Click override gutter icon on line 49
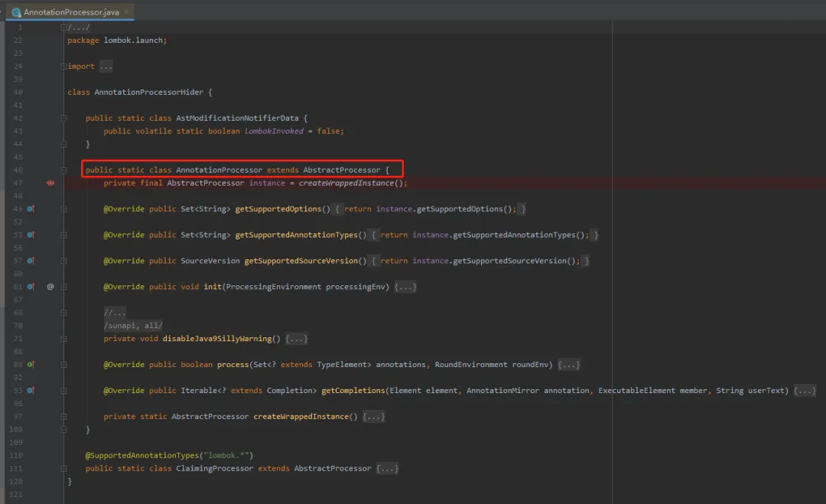The height and width of the screenshot is (504, 826). (31, 209)
